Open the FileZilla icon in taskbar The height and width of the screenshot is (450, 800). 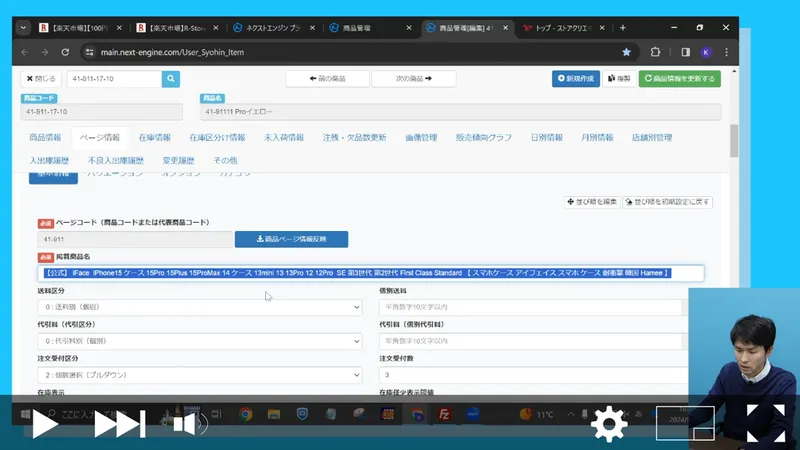pyautogui.click(x=444, y=414)
